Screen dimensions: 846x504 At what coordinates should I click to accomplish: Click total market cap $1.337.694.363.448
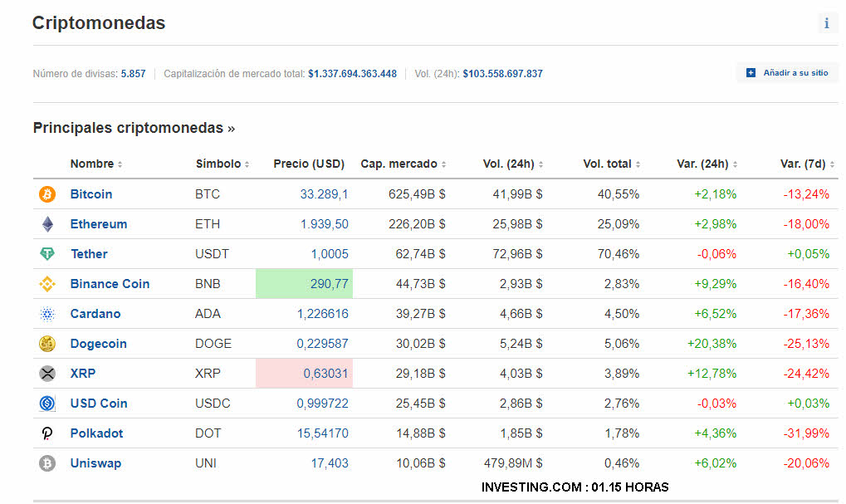tap(352, 74)
